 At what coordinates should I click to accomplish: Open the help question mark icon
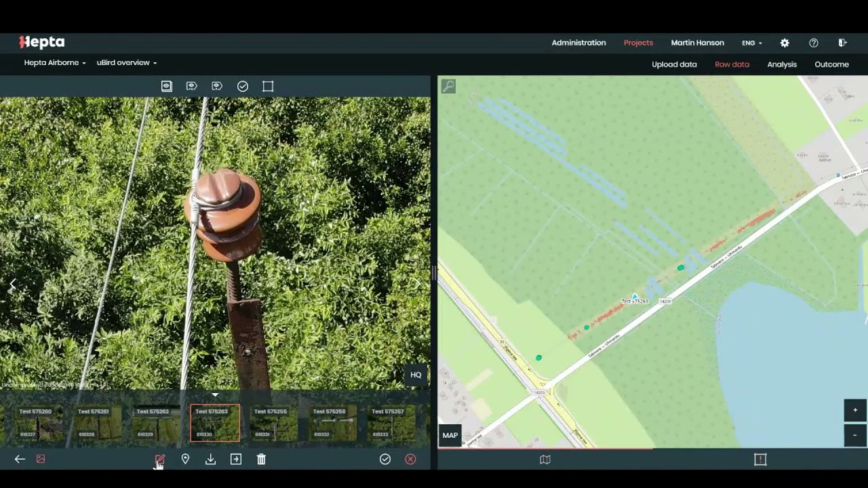click(814, 43)
